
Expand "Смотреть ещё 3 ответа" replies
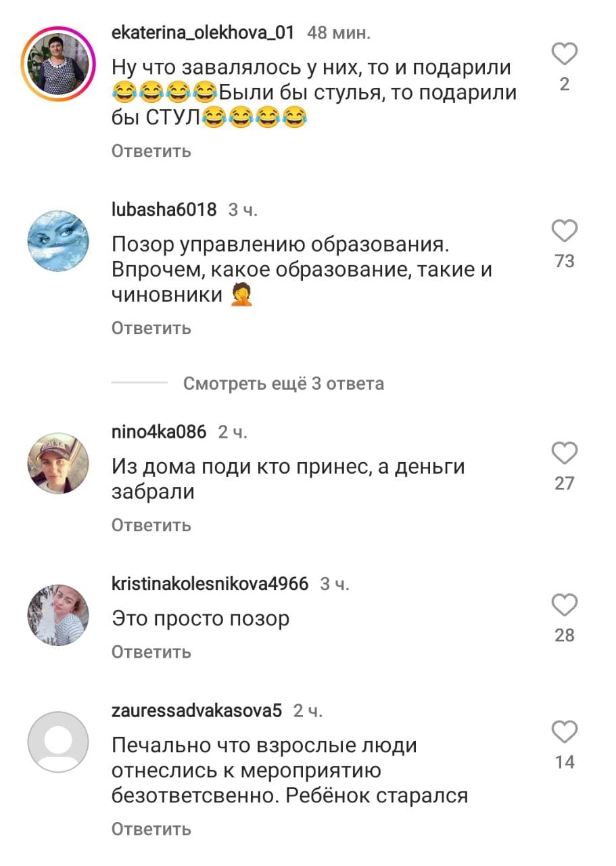283,384
